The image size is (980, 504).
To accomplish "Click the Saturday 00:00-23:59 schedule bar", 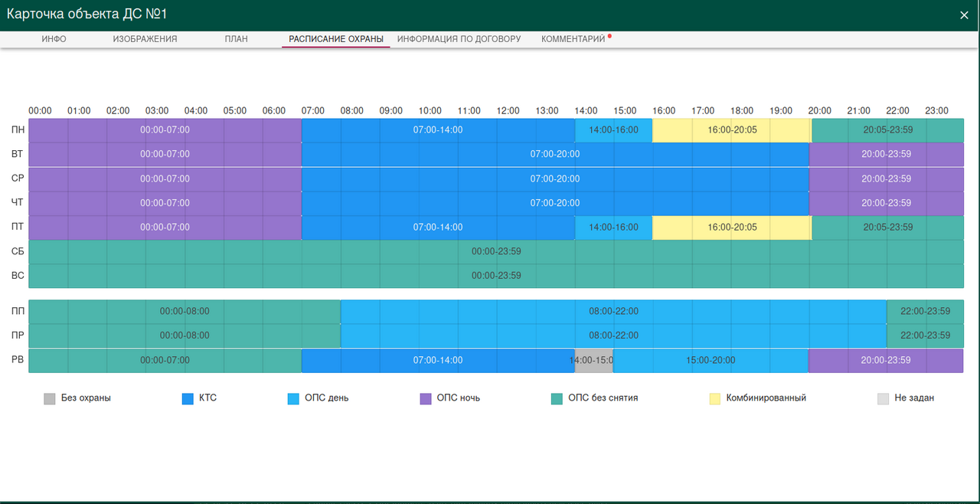I will click(496, 252).
